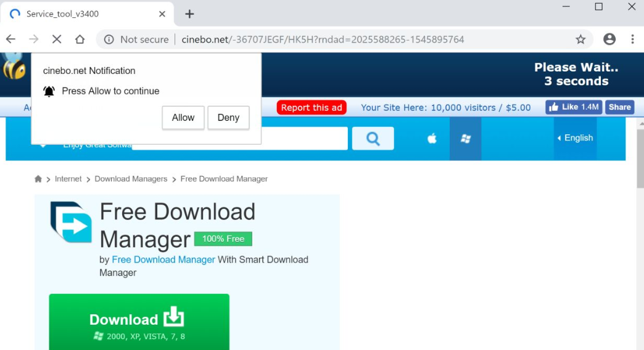Open a new browser tab
This screenshot has width=644, height=350.
tap(189, 14)
